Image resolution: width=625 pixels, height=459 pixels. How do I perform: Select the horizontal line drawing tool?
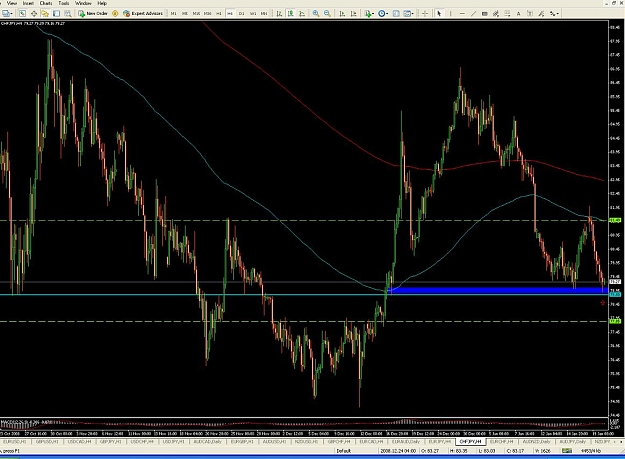462,14
